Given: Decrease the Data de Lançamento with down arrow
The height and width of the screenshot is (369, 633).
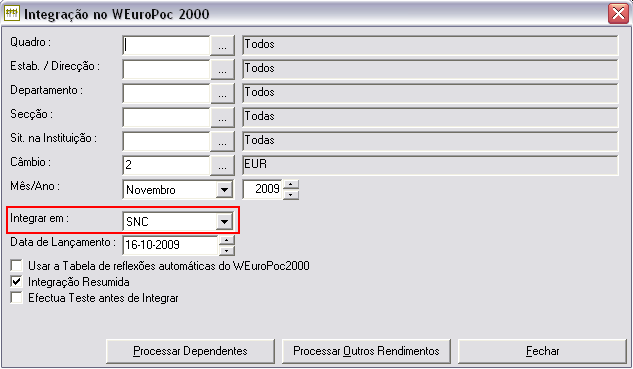Looking at the screenshot, I should [x=226, y=250].
